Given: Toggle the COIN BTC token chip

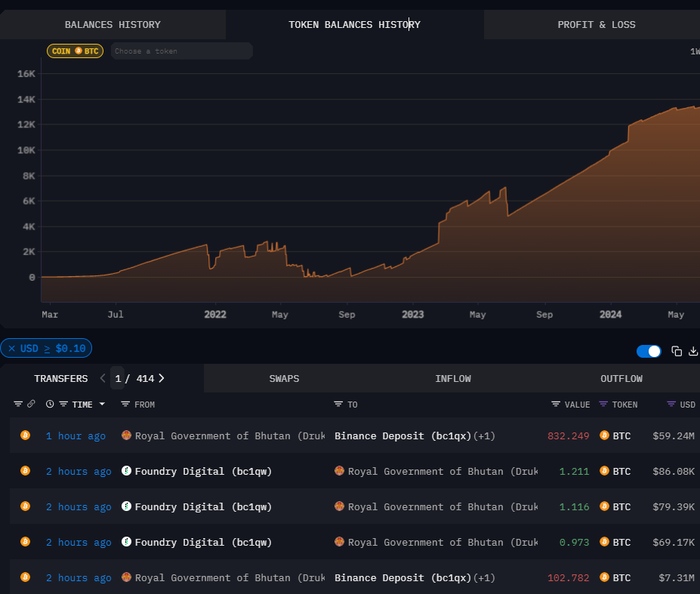Looking at the screenshot, I should point(75,51).
